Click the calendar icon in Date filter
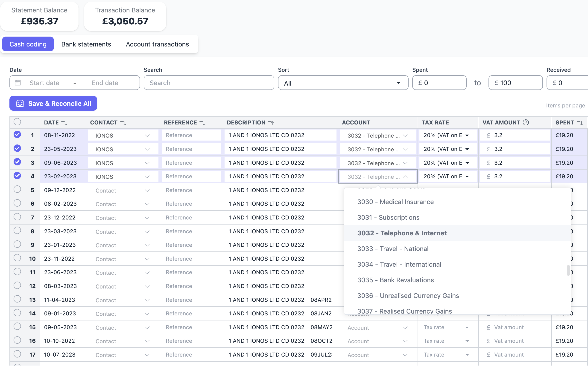Viewport: 588px width, 369px height. [18, 83]
